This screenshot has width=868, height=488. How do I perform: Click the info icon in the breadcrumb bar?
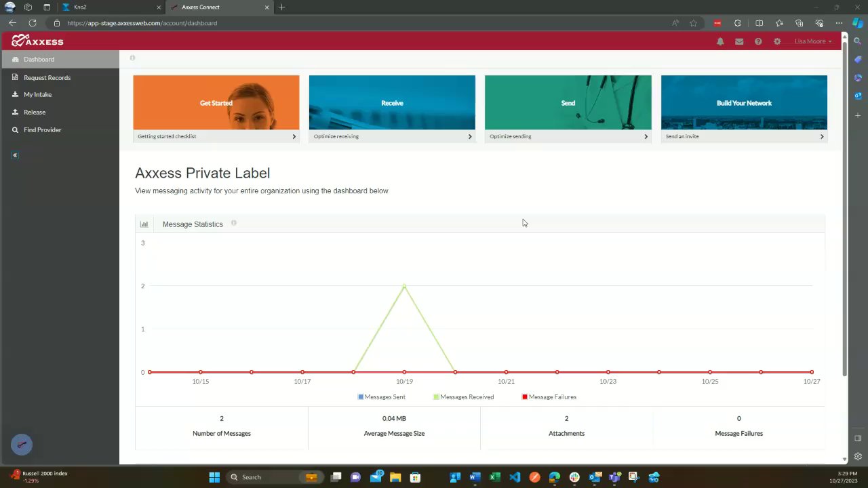pyautogui.click(x=132, y=58)
